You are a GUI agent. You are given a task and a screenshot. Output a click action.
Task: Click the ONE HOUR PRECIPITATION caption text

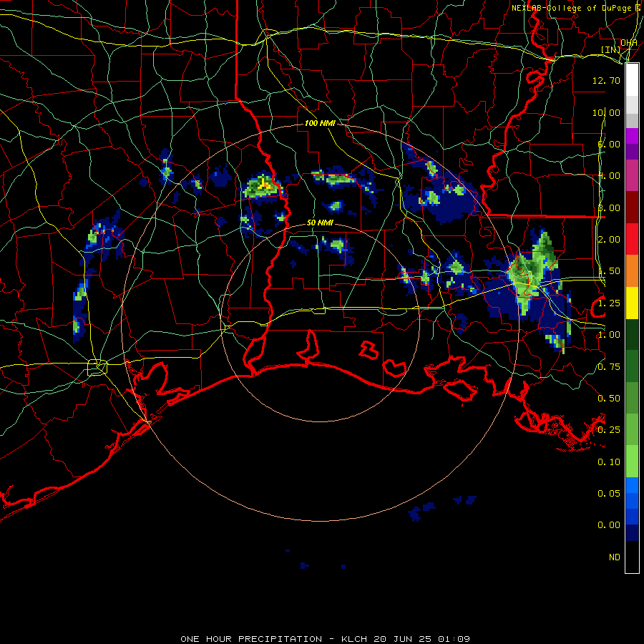coord(251,639)
